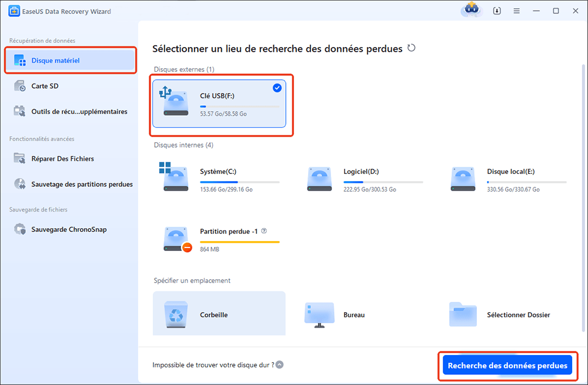Click the EaseUS app logo icon

coord(14,11)
